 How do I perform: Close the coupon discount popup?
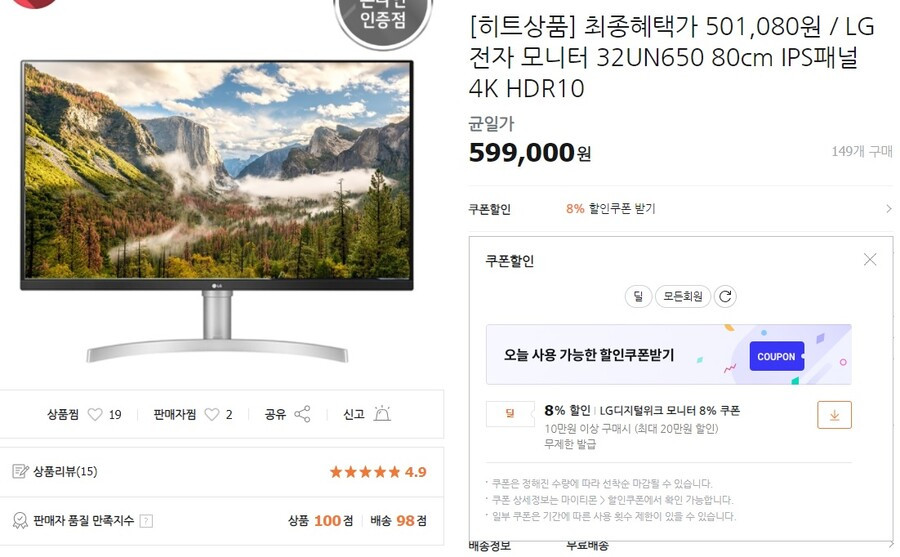tap(870, 260)
